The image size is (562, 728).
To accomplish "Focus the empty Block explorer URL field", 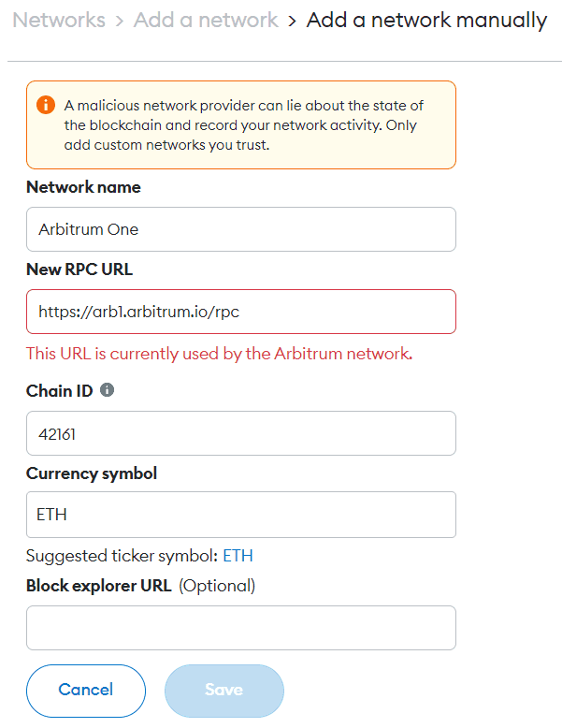I will click(x=240, y=628).
